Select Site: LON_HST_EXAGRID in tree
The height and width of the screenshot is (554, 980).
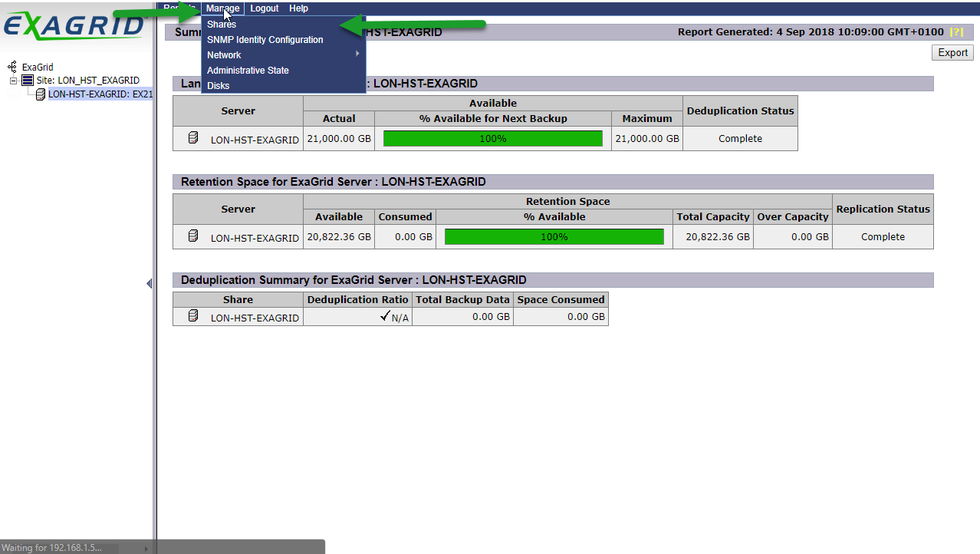(x=87, y=81)
